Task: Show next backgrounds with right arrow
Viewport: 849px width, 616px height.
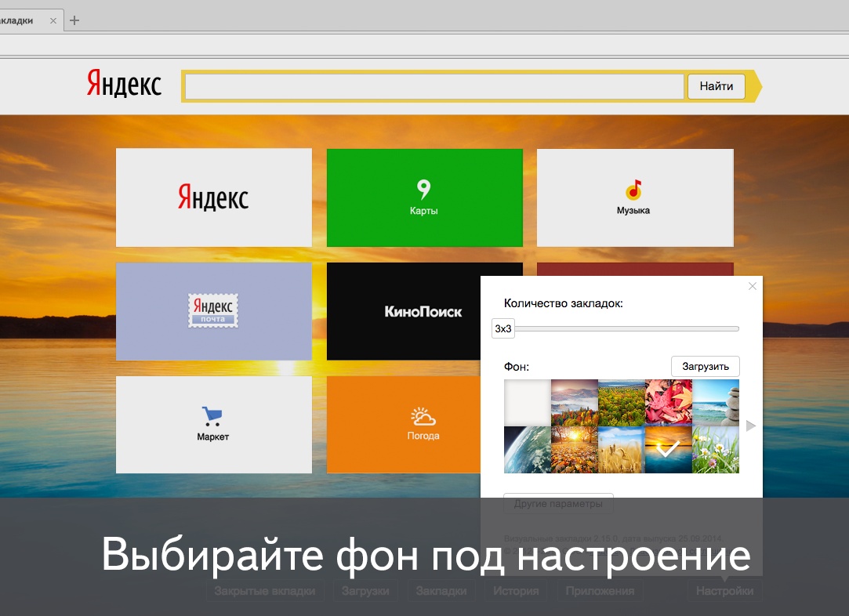Action: (x=750, y=426)
